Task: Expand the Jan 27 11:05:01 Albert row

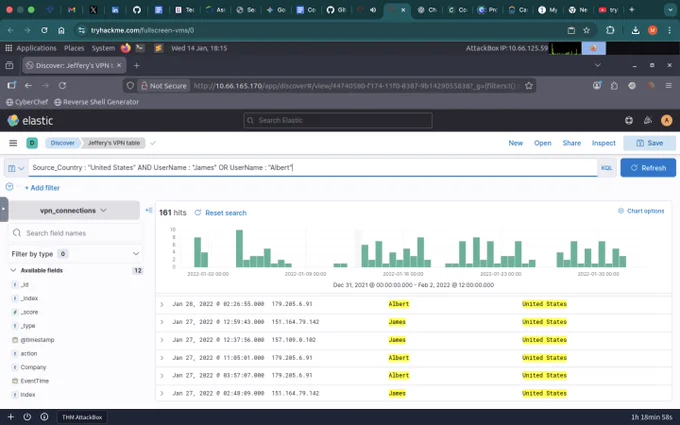Action: [x=162, y=358]
